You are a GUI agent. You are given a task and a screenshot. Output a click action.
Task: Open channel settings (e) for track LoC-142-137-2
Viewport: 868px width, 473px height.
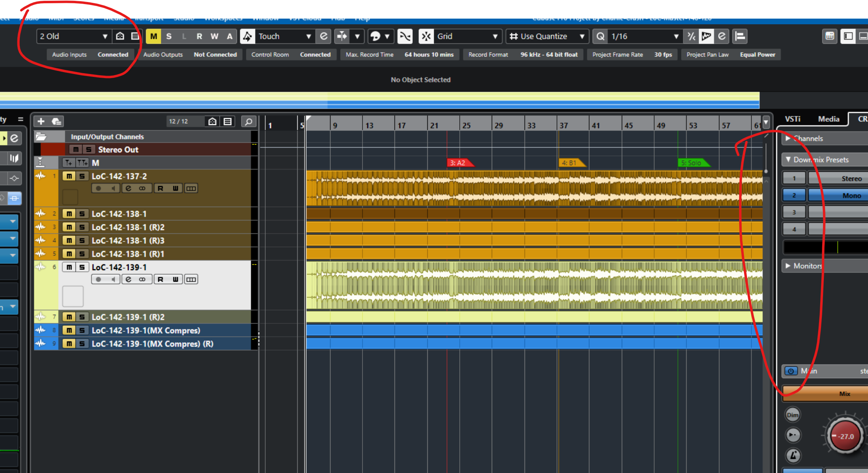(128, 188)
